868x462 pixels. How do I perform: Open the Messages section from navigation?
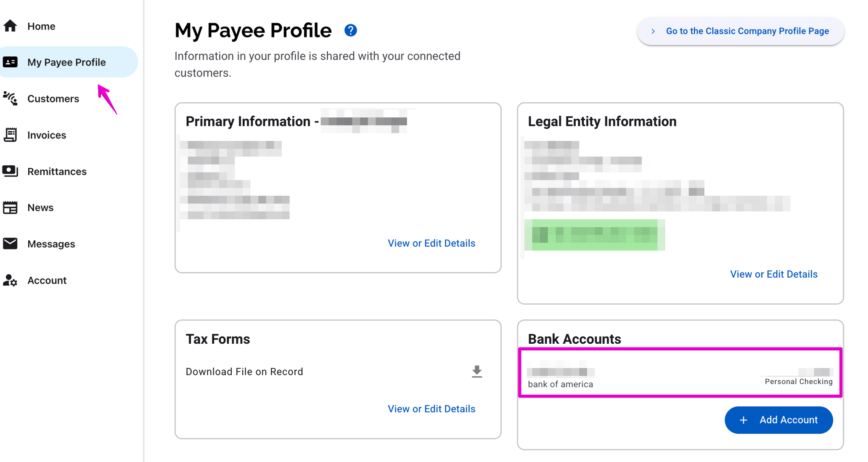(51, 243)
